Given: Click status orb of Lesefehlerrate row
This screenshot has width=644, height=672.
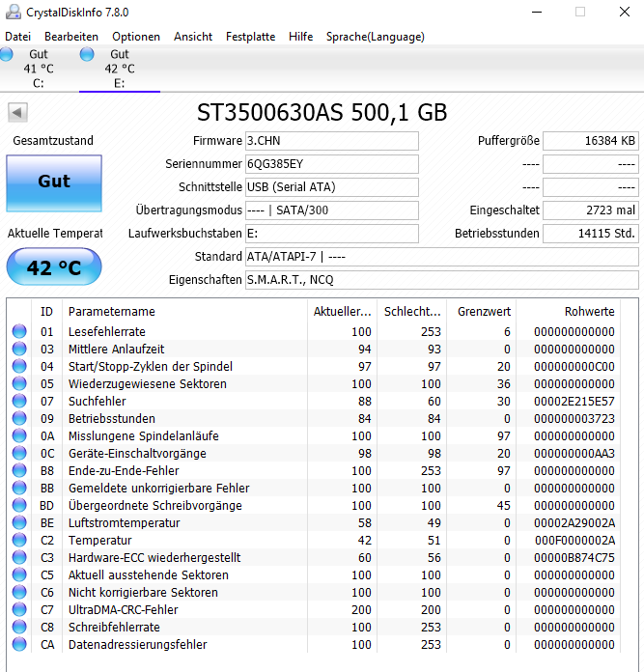Looking at the screenshot, I should [19, 331].
